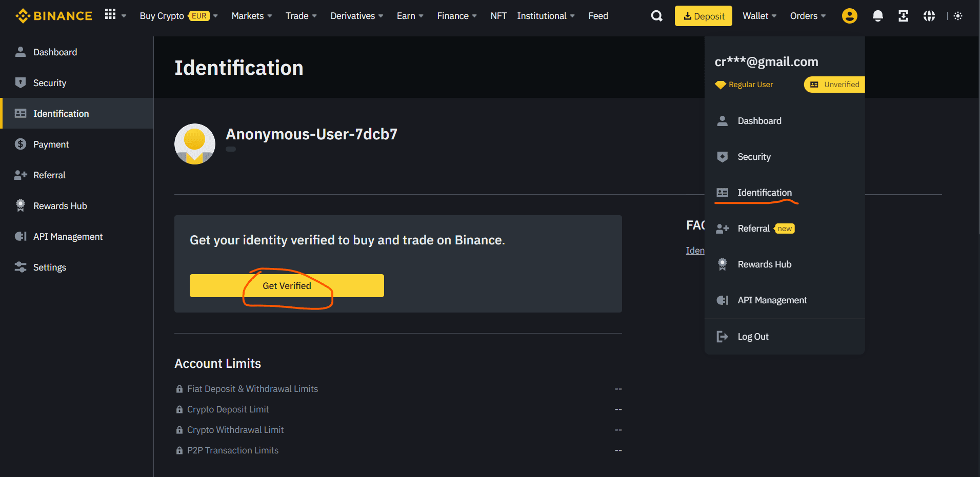This screenshot has height=477, width=980.
Task: Click dropdown menu Referral icon
Action: point(722,229)
